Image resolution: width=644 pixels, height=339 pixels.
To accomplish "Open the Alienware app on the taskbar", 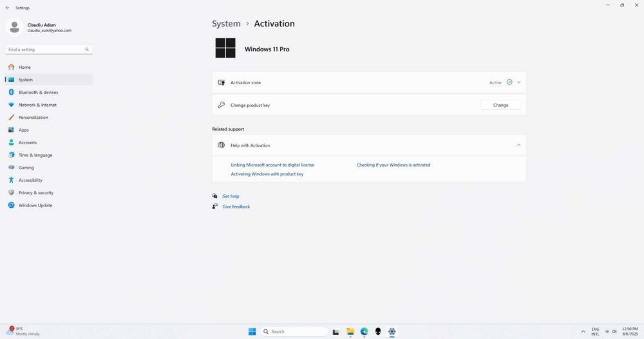I will click(378, 332).
